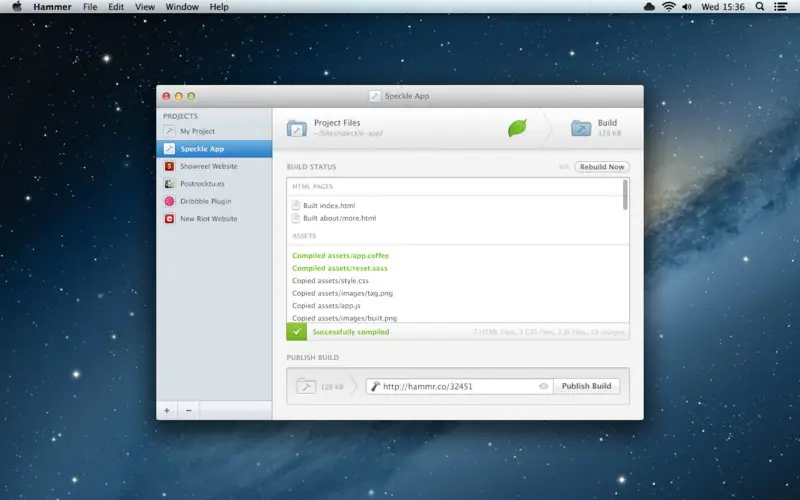
Task: Add a new project with plus button
Action: 167,410
